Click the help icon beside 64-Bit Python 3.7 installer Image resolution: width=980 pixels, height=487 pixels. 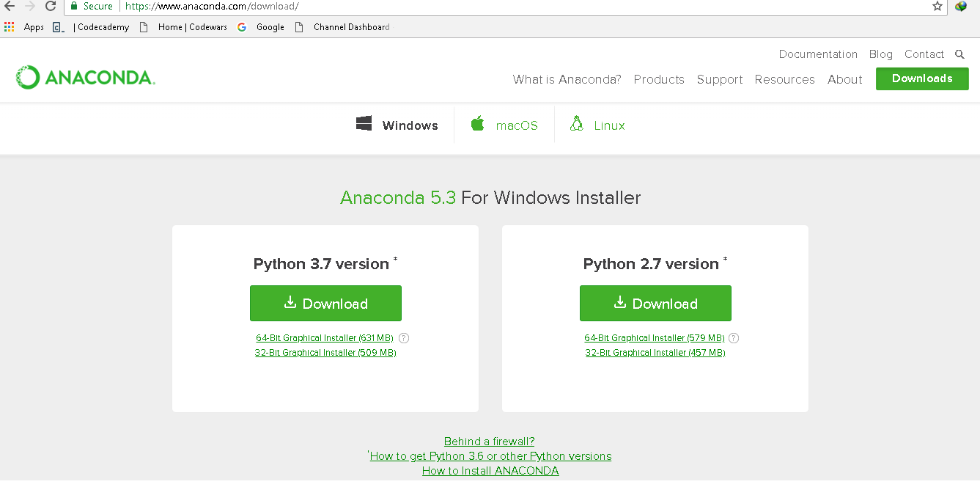click(x=404, y=338)
